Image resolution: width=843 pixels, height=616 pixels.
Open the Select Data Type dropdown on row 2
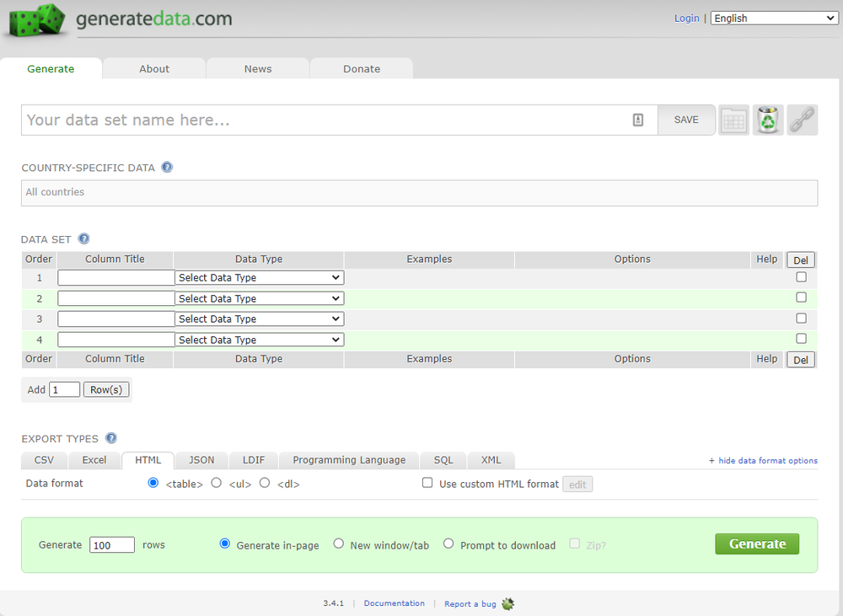click(259, 297)
